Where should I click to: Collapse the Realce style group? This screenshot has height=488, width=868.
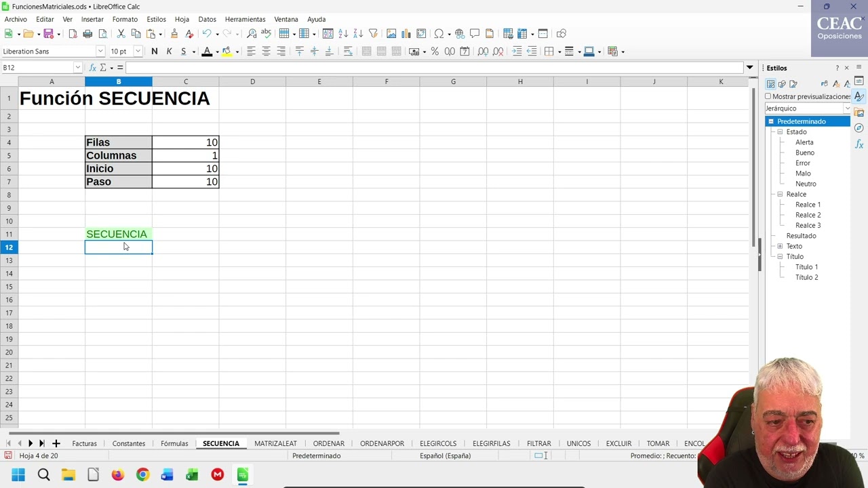point(780,194)
